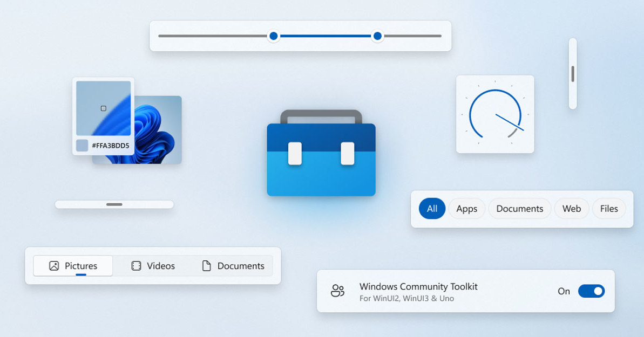The image size is (644, 337).
Task: Switch to the Documents tab
Action: coord(233,265)
